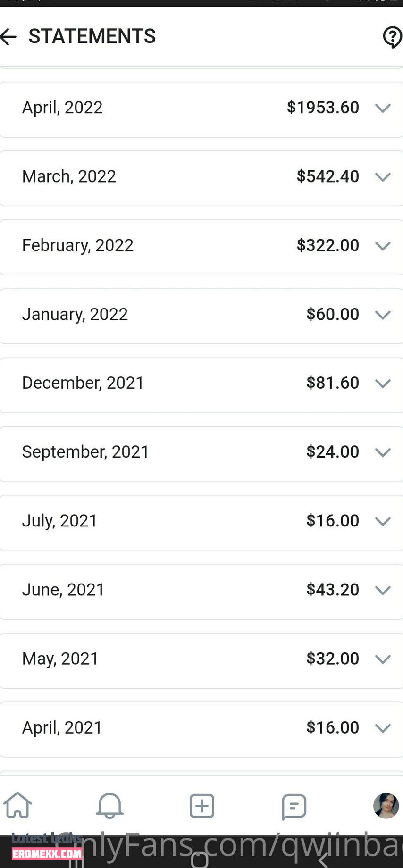The height and width of the screenshot is (868, 403).
Task: Expand the March, 2022 statement chevron
Action: click(x=383, y=177)
